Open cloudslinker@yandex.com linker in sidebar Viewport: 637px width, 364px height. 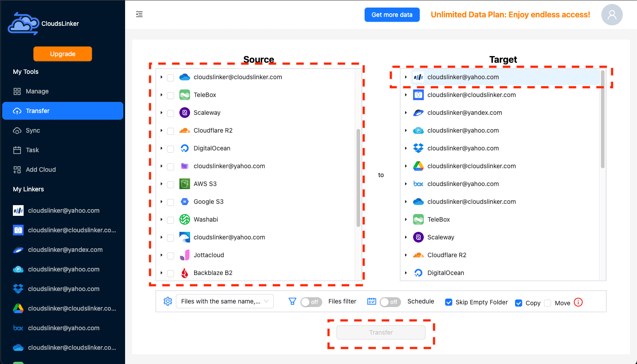click(63, 250)
